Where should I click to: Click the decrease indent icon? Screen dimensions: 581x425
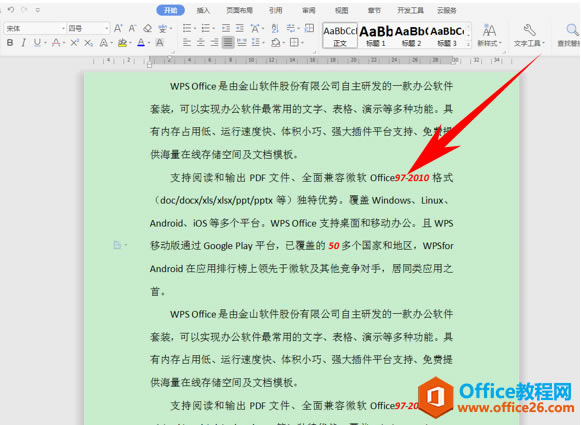tap(226, 28)
